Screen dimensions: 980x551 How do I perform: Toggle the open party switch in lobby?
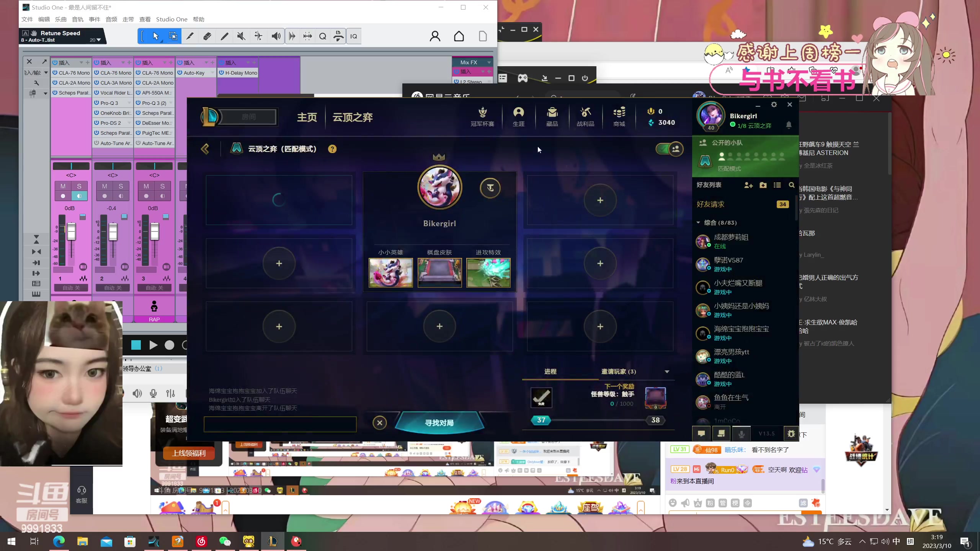coord(669,149)
